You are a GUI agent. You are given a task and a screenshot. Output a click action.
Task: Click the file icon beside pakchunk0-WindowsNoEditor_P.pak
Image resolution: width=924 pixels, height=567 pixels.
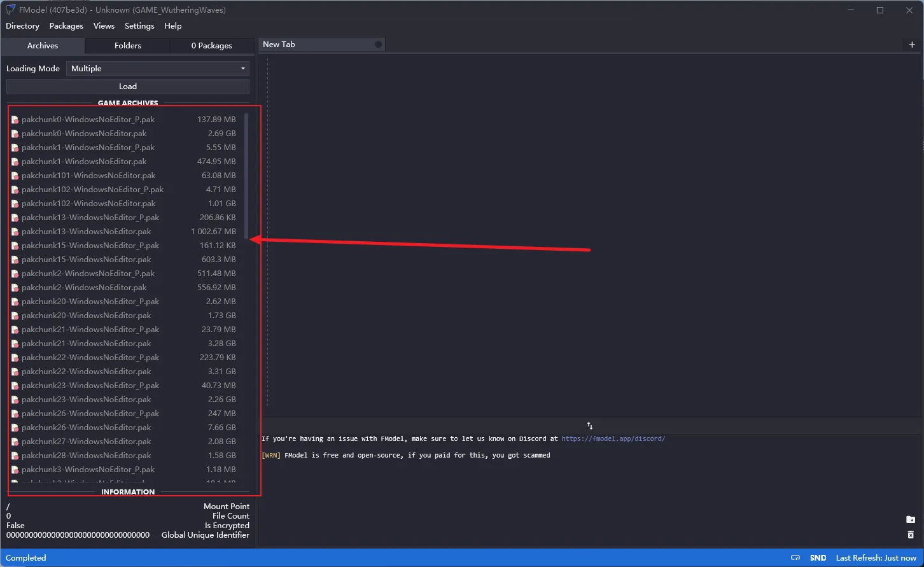tap(15, 120)
